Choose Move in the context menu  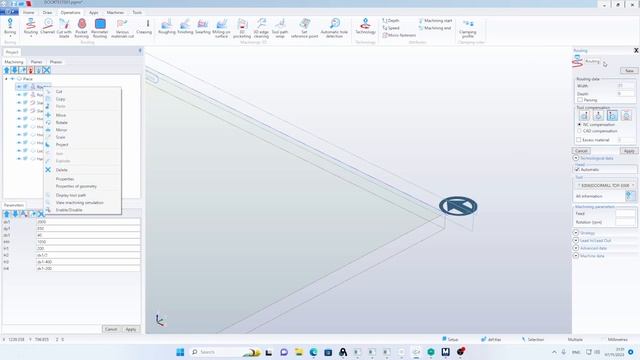point(61,115)
